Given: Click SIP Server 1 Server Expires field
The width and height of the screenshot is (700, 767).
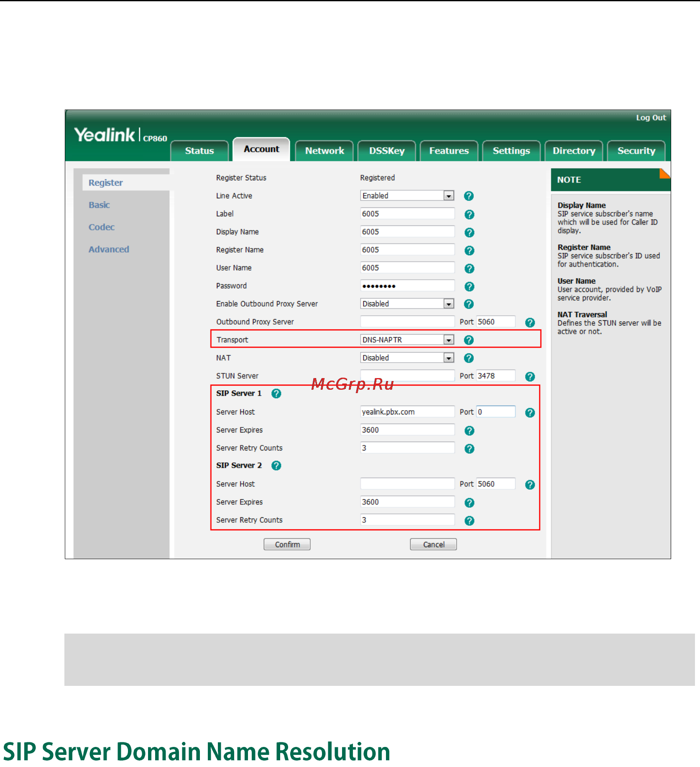Looking at the screenshot, I should coord(407,430).
